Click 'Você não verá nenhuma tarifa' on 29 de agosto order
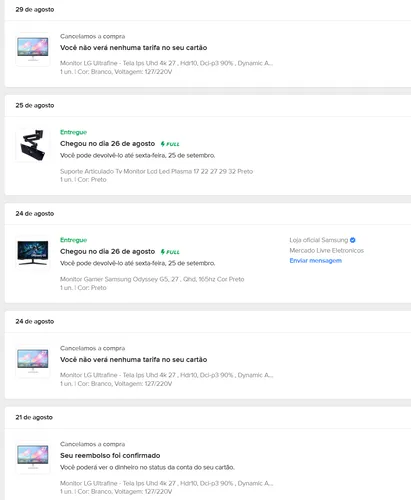 point(133,48)
